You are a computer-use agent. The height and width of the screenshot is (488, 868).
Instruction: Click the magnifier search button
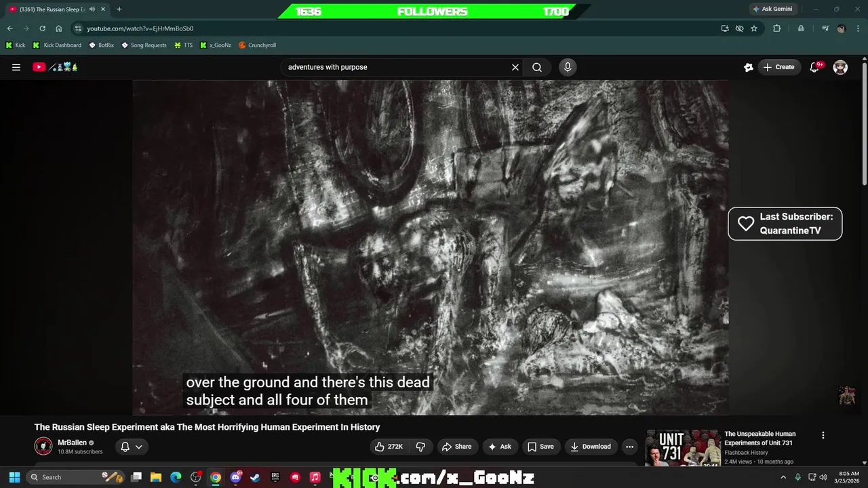pyautogui.click(x=537, y=67)
